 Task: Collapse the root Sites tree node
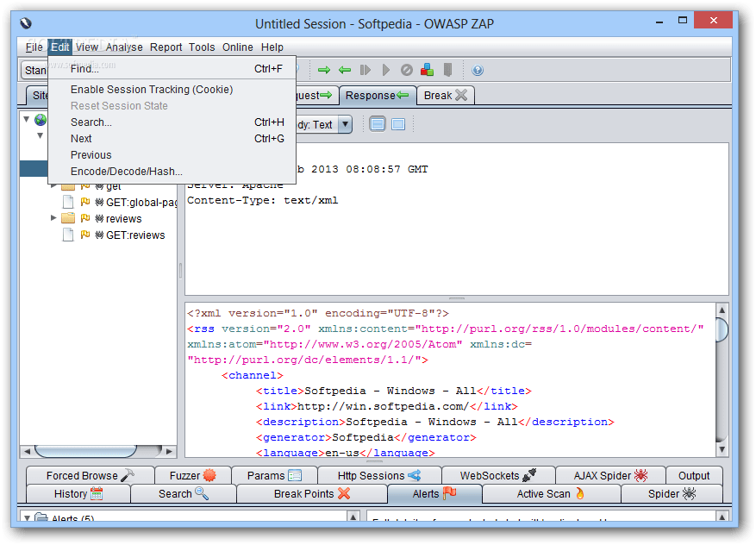tap(27, 119)
